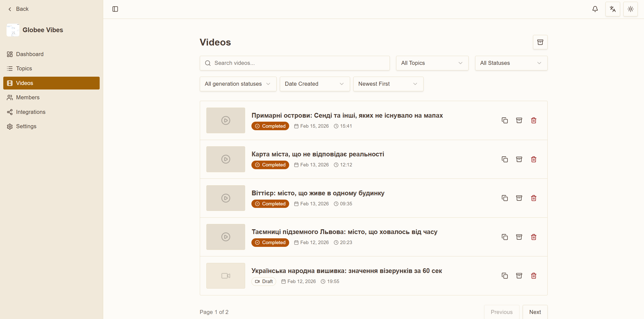Click the Next page button
This screenshot has height=319, width=644.
[x=535, y=312]
